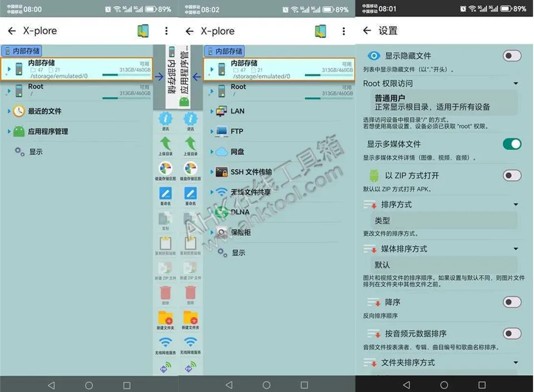Open three-dot overflow menu in 08:02 screen
Viewport: 534px width, 392px height.
coord(344,31)
